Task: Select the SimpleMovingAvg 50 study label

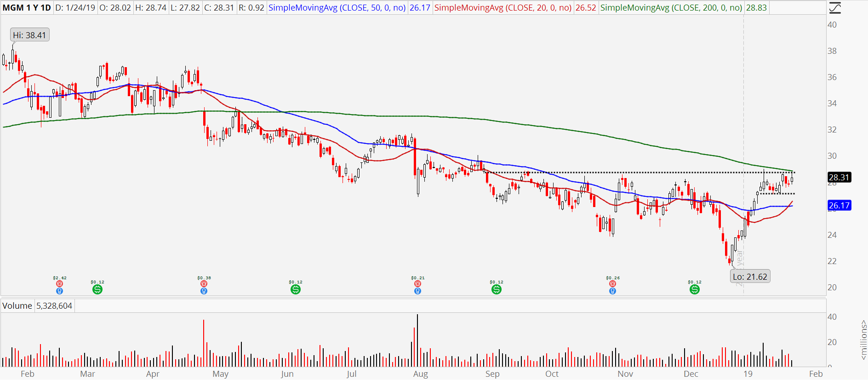Action: pyautogui.click(x=337, y=8)
